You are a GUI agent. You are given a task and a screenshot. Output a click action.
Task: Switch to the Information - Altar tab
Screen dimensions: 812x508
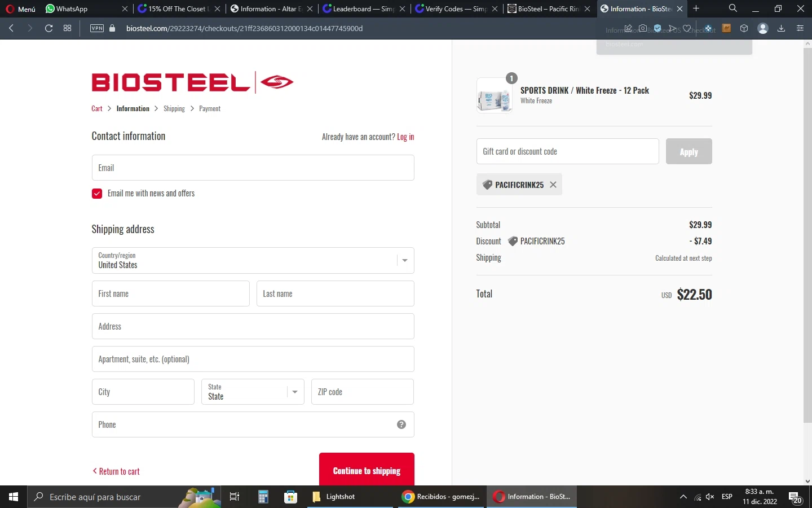coord(271,8)
